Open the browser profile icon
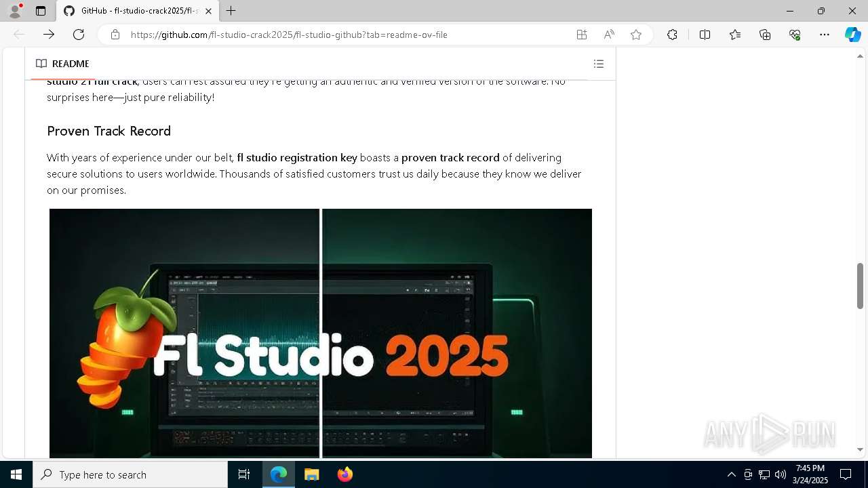Screen dimensions: 868x488 [15, 11]
